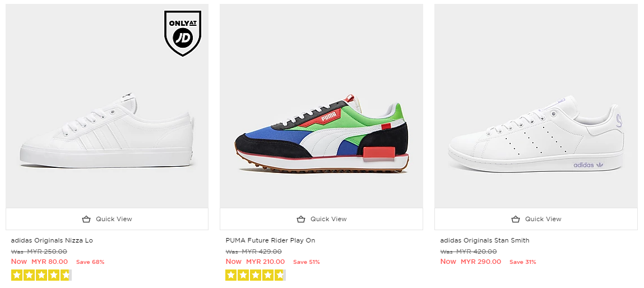Click the white Nizza Lo shoe image
Viewport: 644px width, 288px height.
click(x=106, y=132)
